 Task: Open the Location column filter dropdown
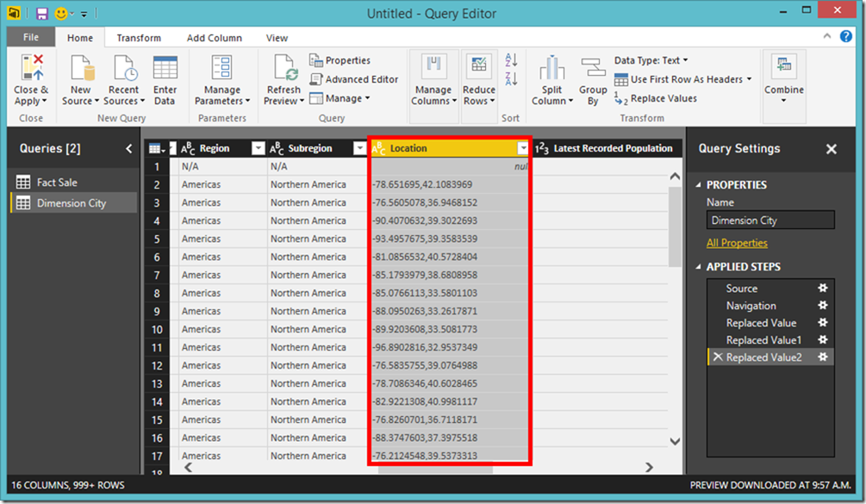pos(522,148)
